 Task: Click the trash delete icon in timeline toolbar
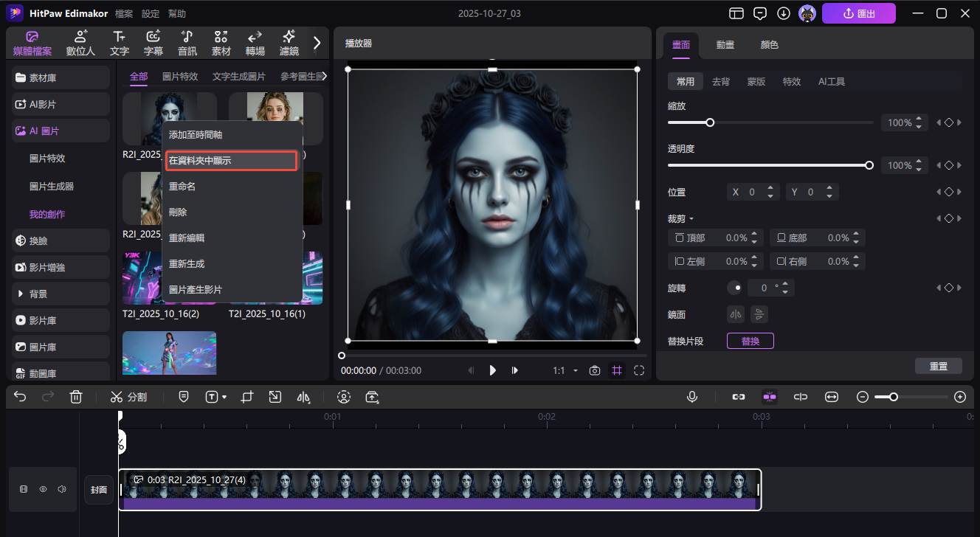tap(75, 397)
